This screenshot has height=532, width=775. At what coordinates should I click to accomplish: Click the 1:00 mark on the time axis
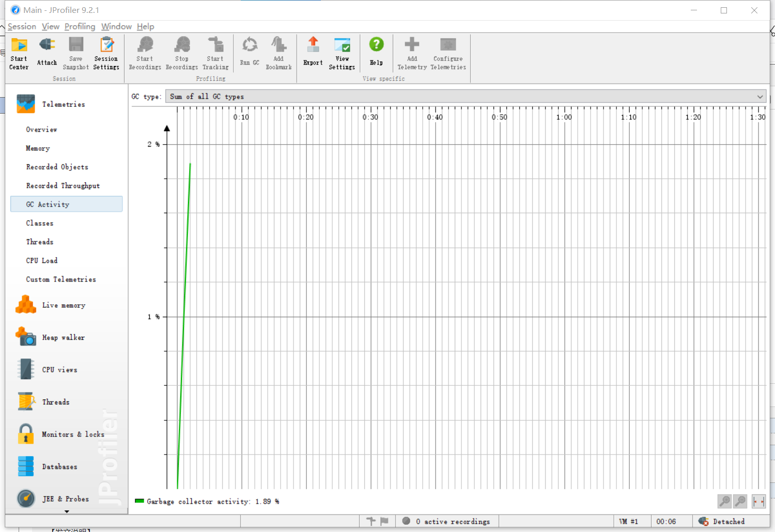pos(564,117)
